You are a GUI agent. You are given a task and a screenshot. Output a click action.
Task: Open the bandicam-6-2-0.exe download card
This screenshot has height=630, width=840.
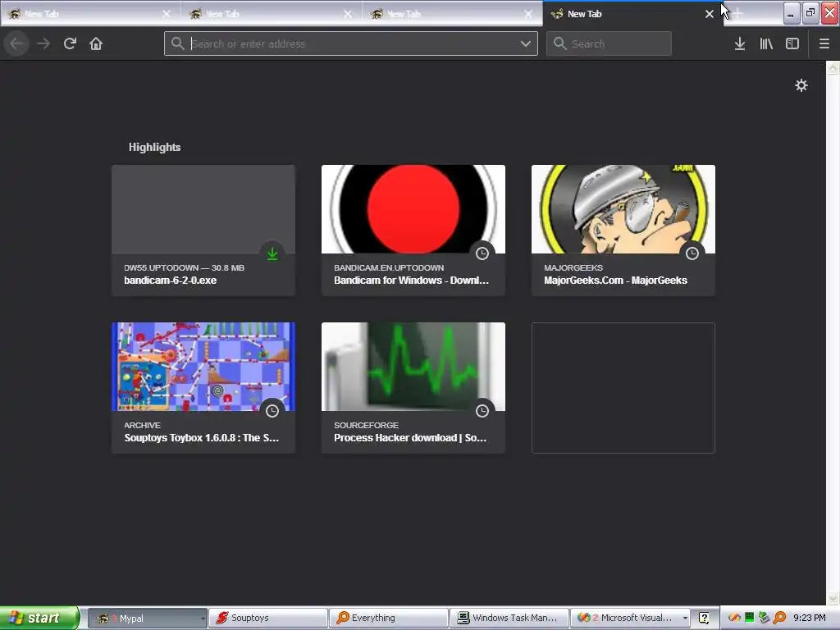[x=203, y=231]
